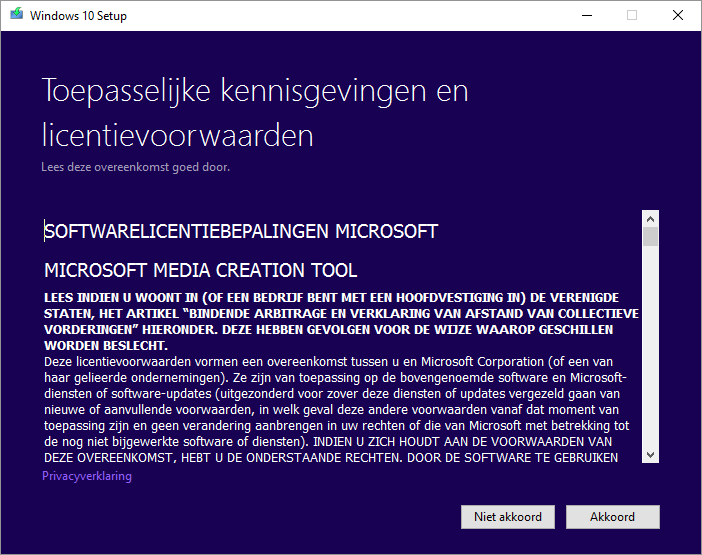Click the line starting 'WORDEN BESLECHT.'
Screen dimensions: 702x555
[x=106, y=346]
